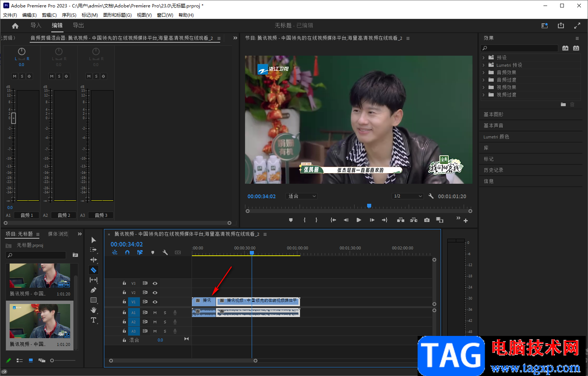Expand the 预设 effects folder

(483, 58)
